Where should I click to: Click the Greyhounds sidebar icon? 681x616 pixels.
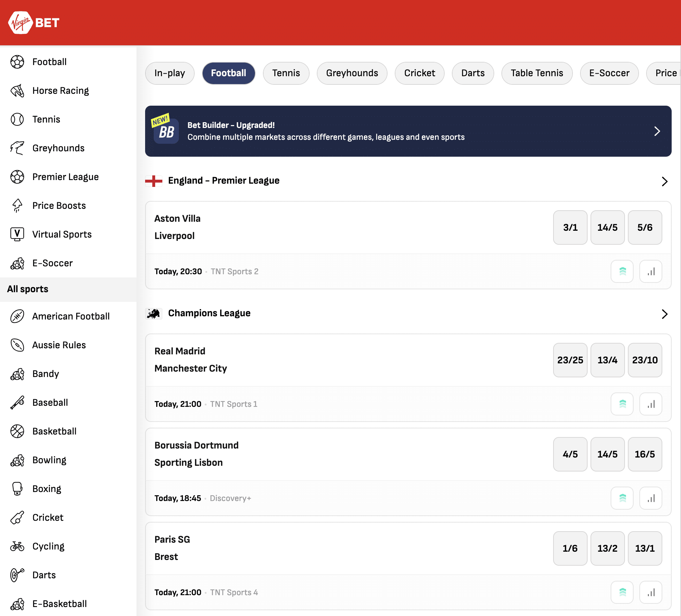17,148
